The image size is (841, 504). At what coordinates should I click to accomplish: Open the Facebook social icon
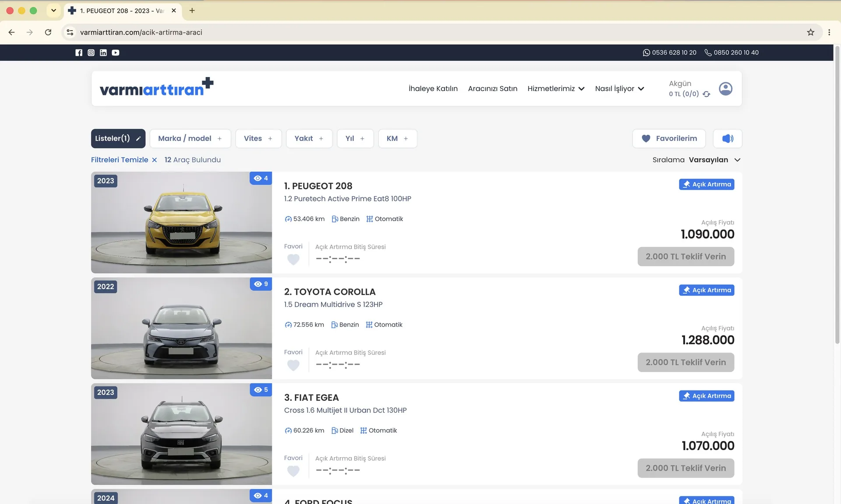[79, 53]
